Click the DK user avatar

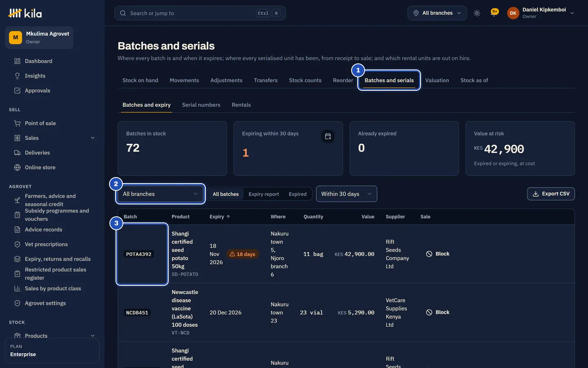click(x=513, y=13)
